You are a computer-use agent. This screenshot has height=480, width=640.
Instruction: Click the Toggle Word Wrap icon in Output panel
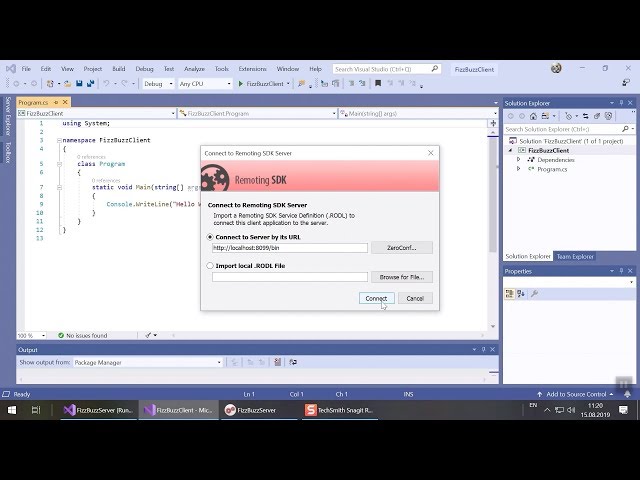[293, 362]
